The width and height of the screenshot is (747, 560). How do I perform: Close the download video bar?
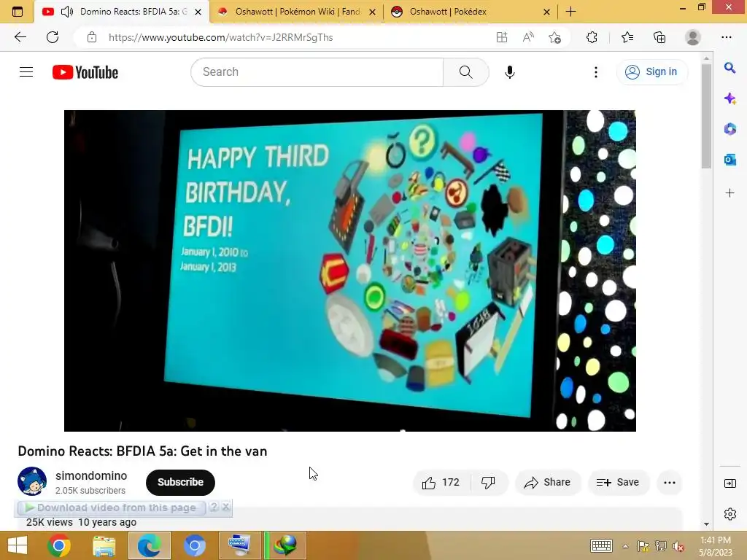point(226,507)
